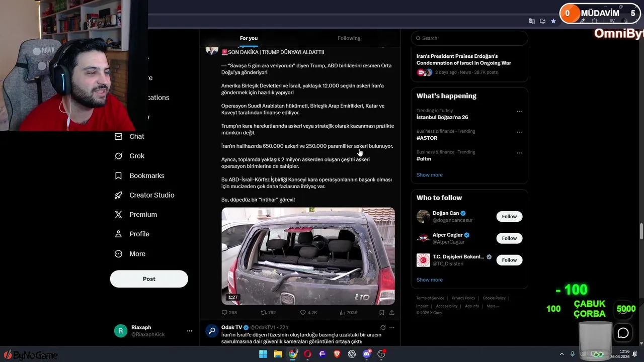The width and height of the screenshot is (644, 362).
Task: Expand More links in footer
Action: coord(493,306)
